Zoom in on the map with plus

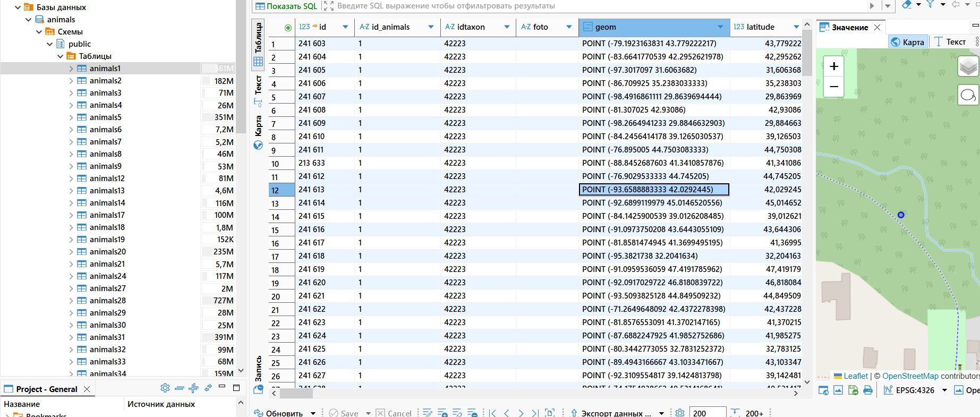pyautogui.click(x=833, y=66)
